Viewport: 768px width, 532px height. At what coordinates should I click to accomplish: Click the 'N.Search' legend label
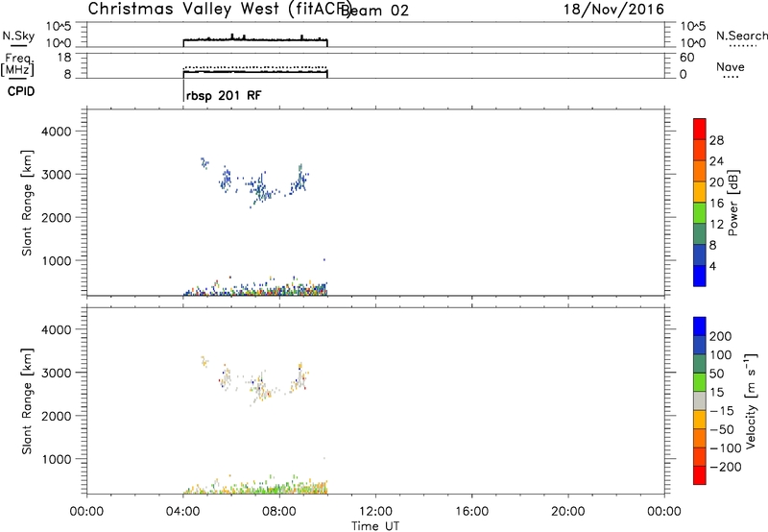[x=741, y=36]
